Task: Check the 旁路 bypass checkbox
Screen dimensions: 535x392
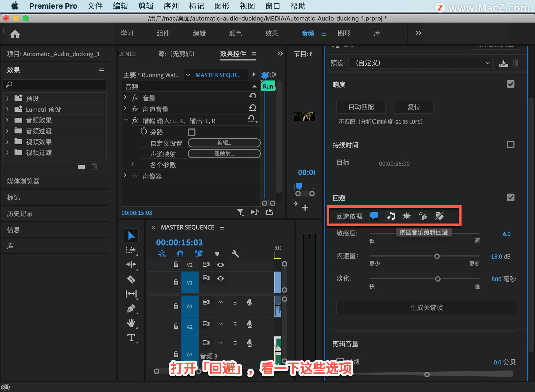Action: 192,132
